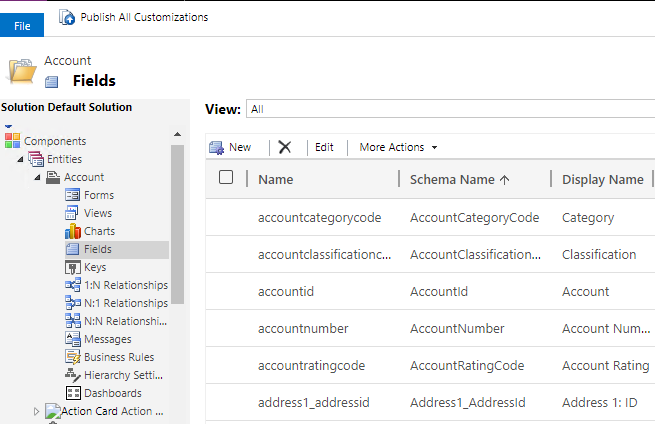Click the red X delete icon
The width and height of the screenshot is (655, 424).
pyautogui.click(x=285, y=147)
